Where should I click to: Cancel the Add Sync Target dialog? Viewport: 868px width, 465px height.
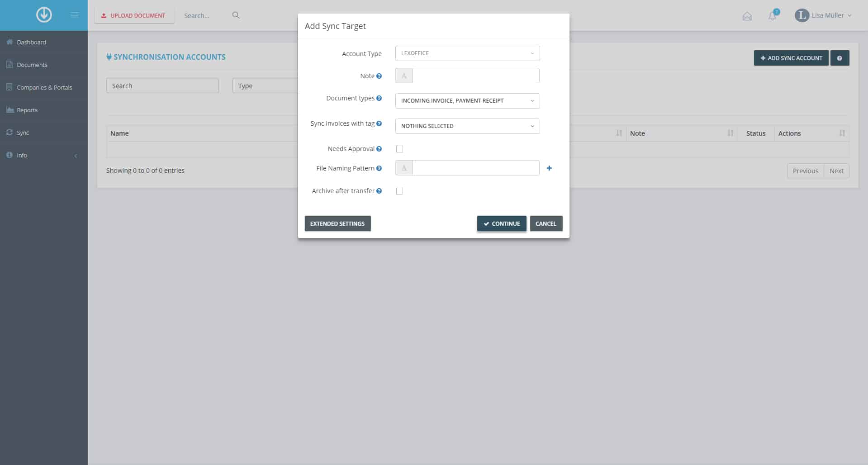(x=546, y=223)
